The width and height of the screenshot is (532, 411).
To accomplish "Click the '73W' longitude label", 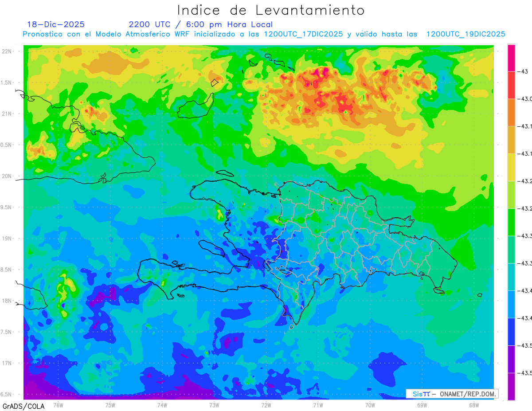I will pos(214,405).
